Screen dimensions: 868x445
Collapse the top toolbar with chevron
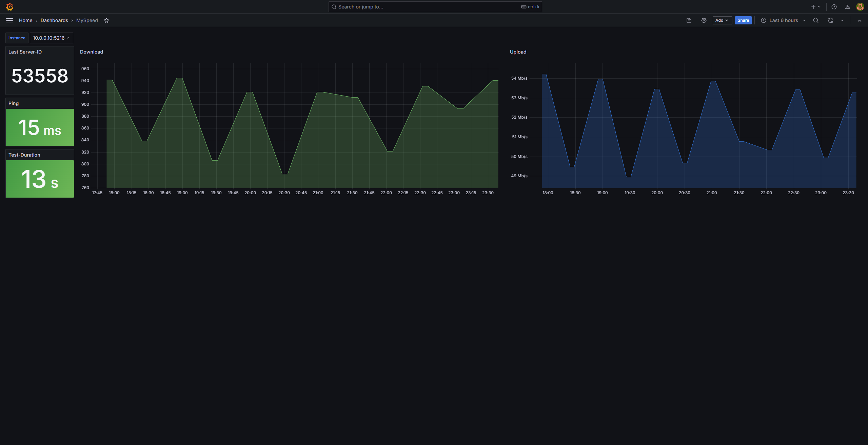click(x=860, y=20)
